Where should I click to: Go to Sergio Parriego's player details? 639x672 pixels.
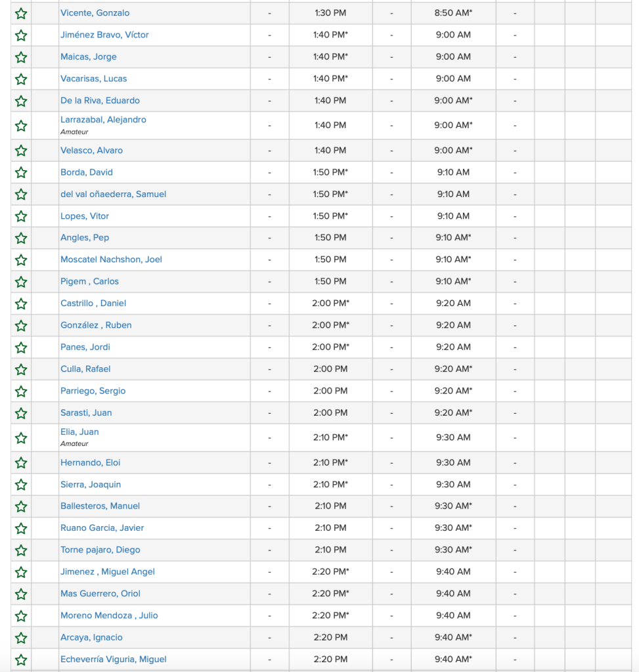pyautogui.click(x=93, y=391)
